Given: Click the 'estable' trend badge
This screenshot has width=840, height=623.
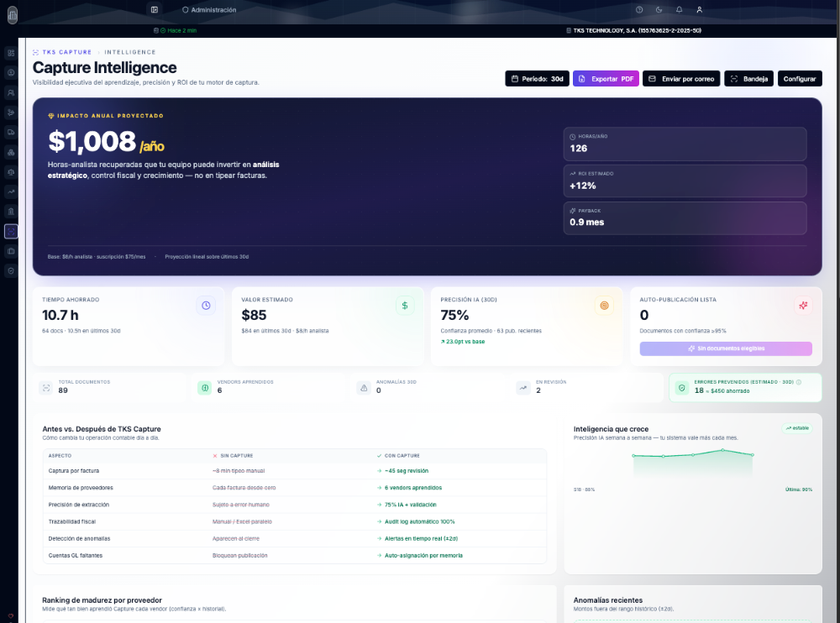Looking at the screenshot, I should 797,428.
